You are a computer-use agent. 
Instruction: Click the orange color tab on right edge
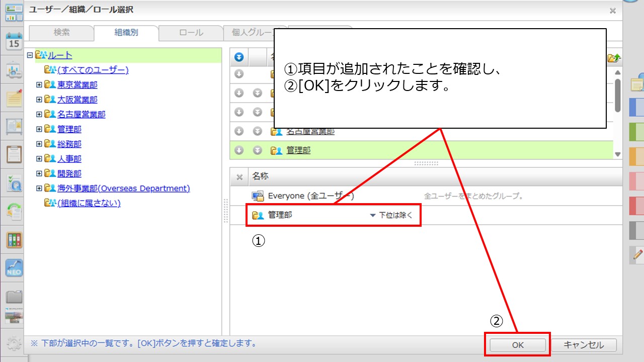(637, 156)
